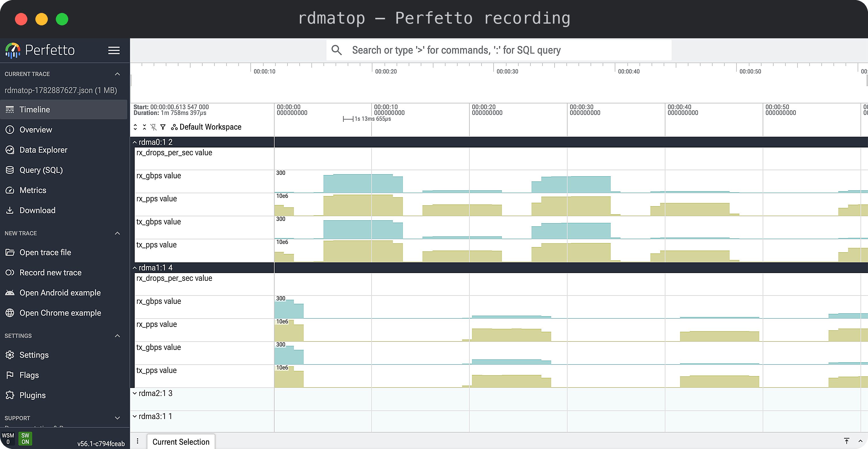Collapse the New Trace section
The height and width of the screenshot is (449, 868).
[117, 233]
